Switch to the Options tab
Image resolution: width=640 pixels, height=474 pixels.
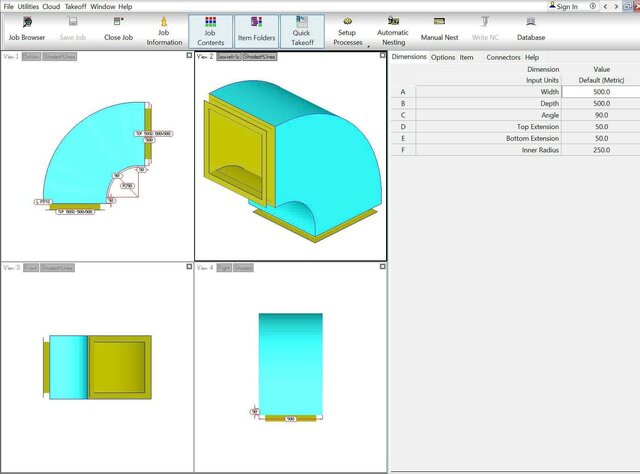[x=443, y=57]
